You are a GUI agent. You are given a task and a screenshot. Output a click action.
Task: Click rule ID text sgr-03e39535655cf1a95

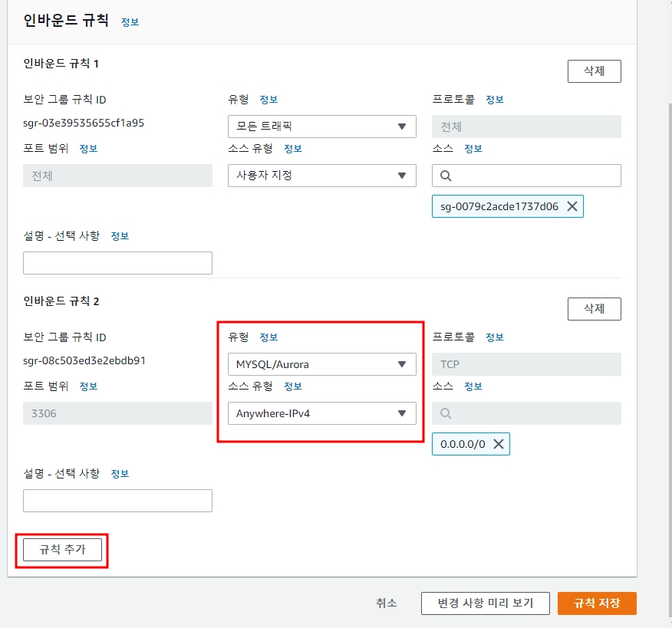pyautogui.click(x=84, y=123)
